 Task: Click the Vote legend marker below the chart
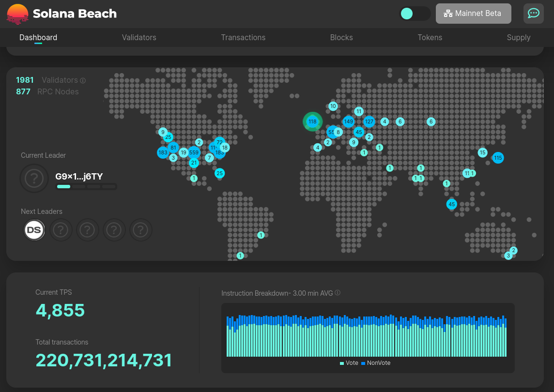click(x=341, y=363)
